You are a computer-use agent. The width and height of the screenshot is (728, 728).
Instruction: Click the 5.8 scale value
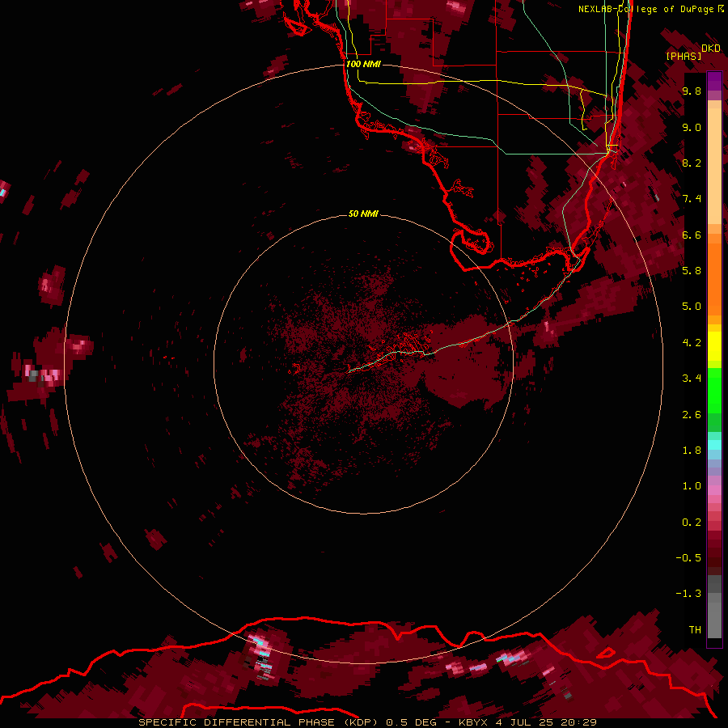tap(692, 271)
